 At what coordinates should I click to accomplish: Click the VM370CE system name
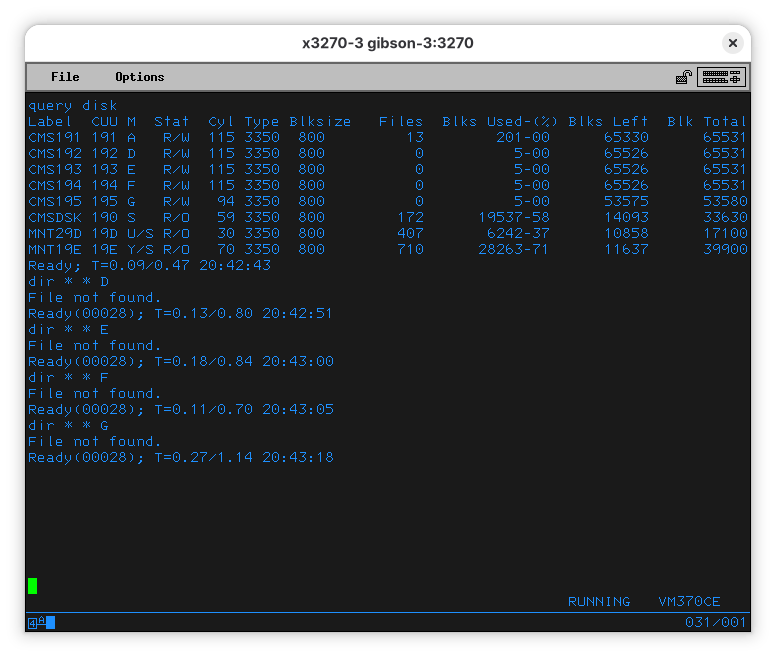(x=689, y=602)
